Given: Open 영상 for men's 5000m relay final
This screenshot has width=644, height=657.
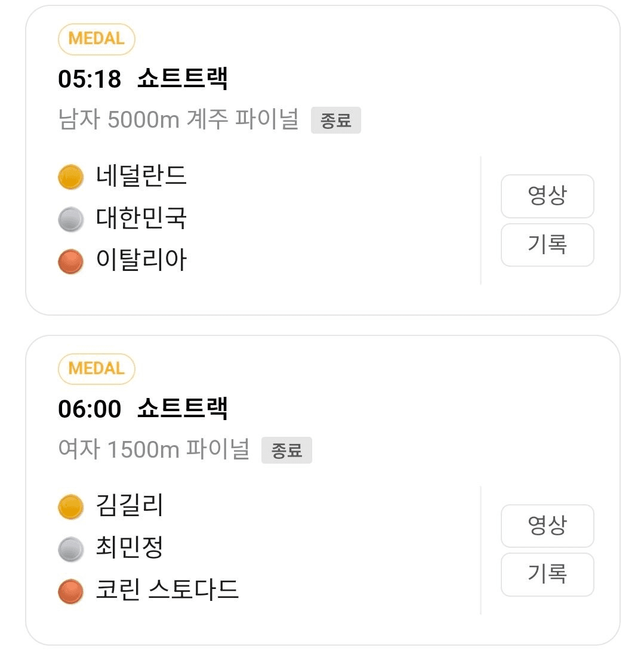Looking at the screenshot, I should pos(547,196).
